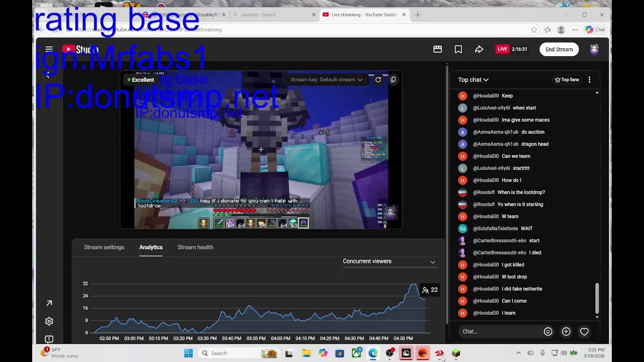Open Microsoft Store from the taskbar
The image size is (644, 362).
pyautogui.click(x=340, y=353)
